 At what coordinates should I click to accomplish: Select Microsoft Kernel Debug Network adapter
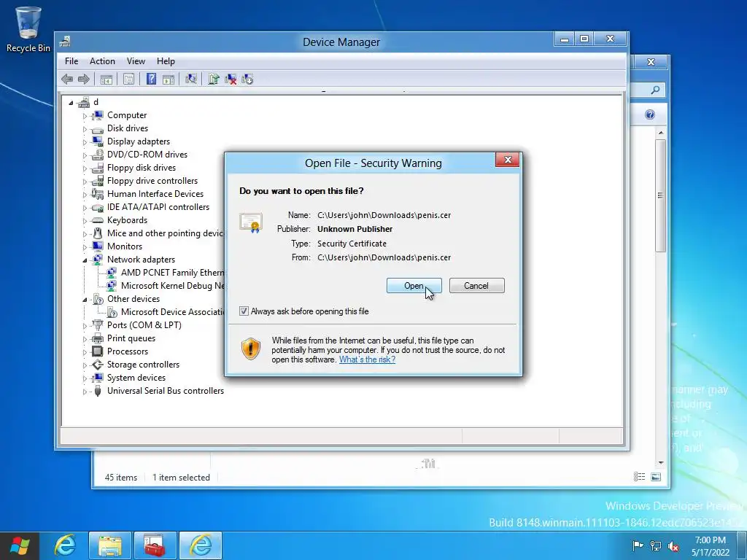pyautogui.click(x=172, y=286)
